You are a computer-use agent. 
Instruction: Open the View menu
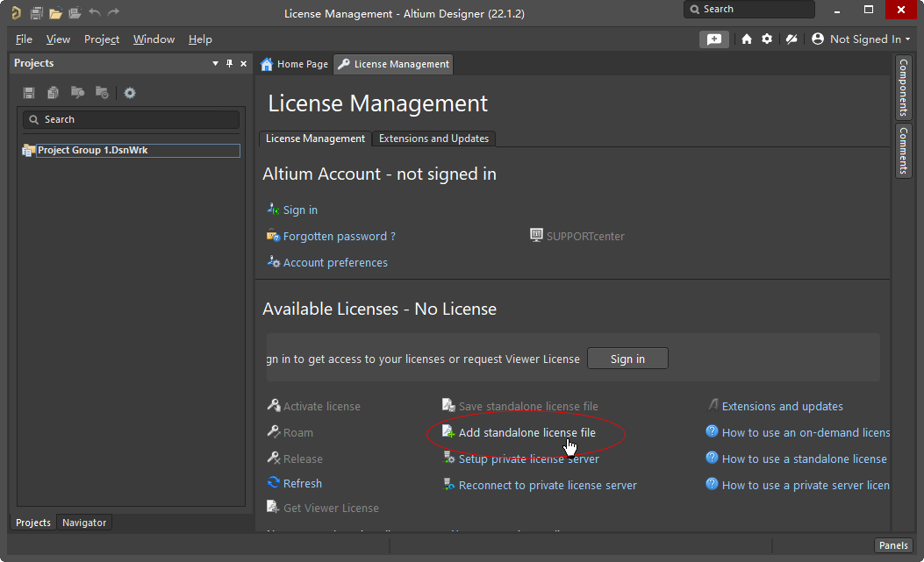click(x=58, y=39)
